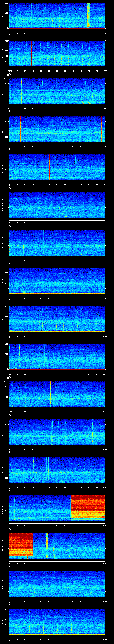The height and width of the screenshot is (644, 114).
Task: Open the 0:09:00 spectrogram panel
Action: click(57, 318)
